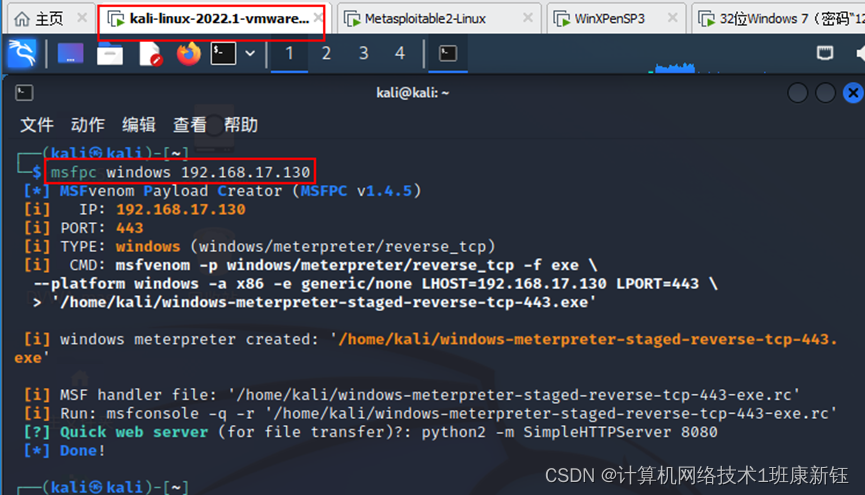Open the 编辑 menu in terminal

point(138,125)
